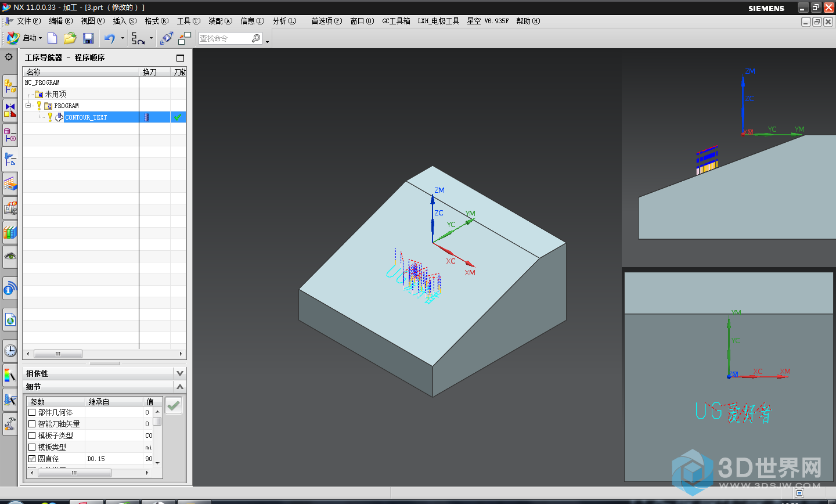836x504 pixels.
Task: Collapse the 细节 panel section
Action: click(x=180, y=387)
